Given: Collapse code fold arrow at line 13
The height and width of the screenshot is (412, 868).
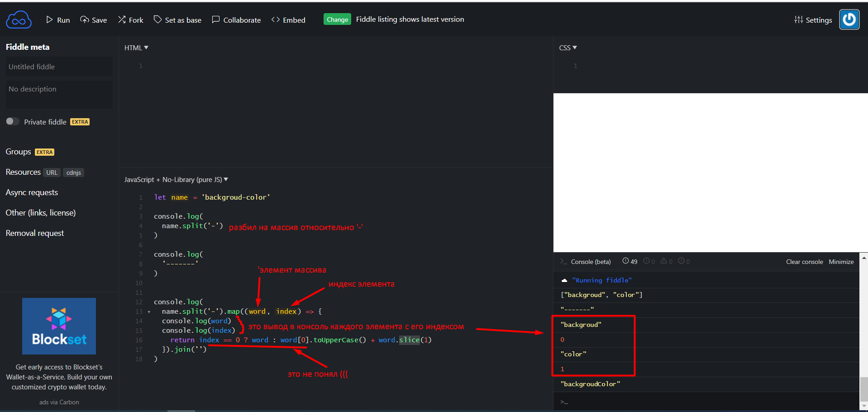Looking at the screenshot, I should pos(149,312).
